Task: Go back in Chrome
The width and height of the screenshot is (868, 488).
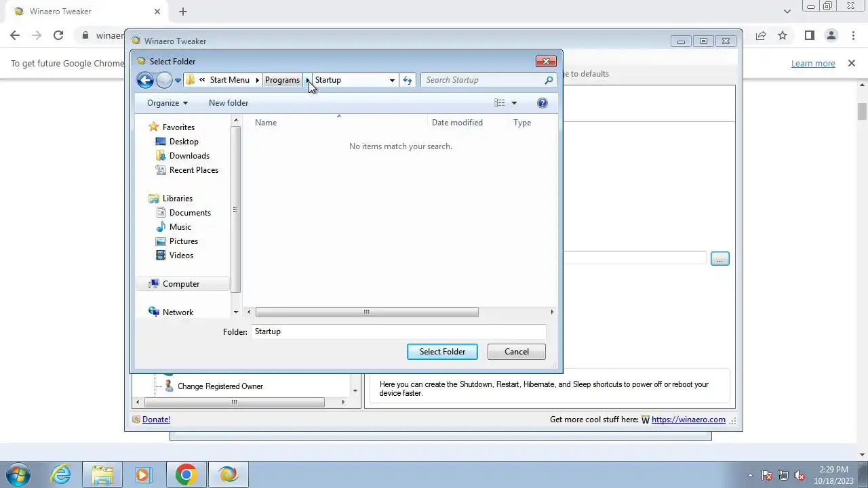Action: click(15, 36)
